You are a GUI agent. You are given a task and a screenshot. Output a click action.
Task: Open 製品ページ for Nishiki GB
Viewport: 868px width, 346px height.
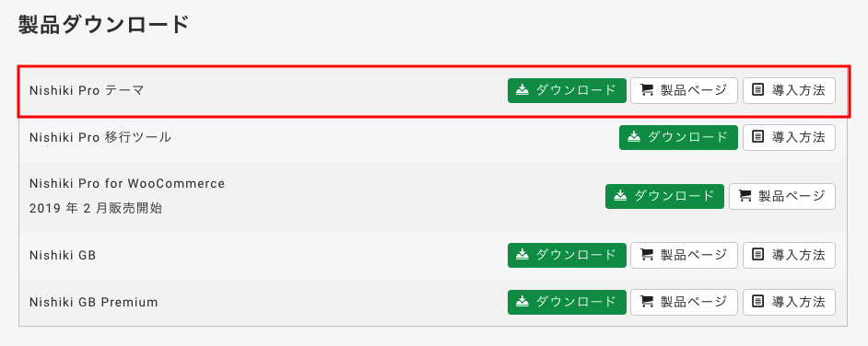(685, 255)
